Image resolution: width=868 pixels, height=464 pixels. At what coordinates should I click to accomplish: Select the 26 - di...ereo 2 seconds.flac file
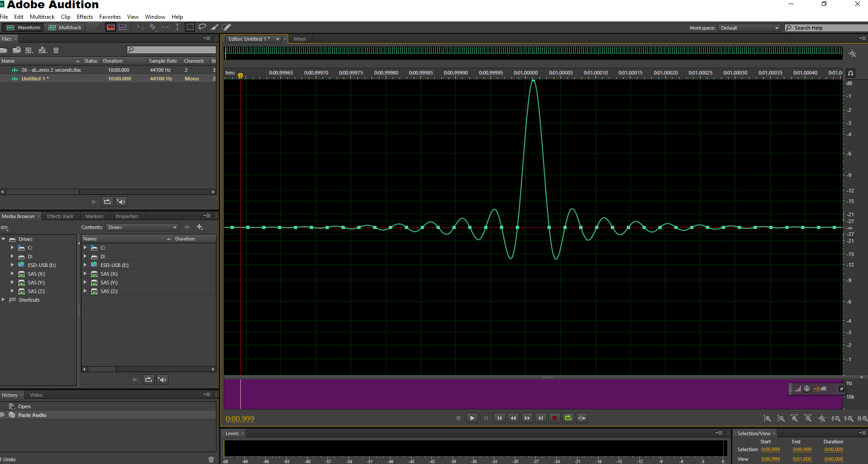pyautogui.click(x=108, y=70)
